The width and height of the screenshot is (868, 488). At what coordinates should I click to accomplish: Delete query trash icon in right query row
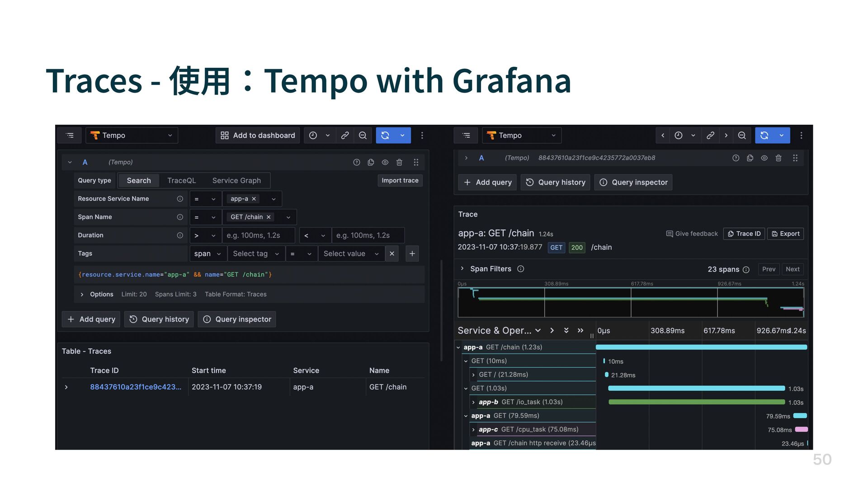[x=778, y=158]
